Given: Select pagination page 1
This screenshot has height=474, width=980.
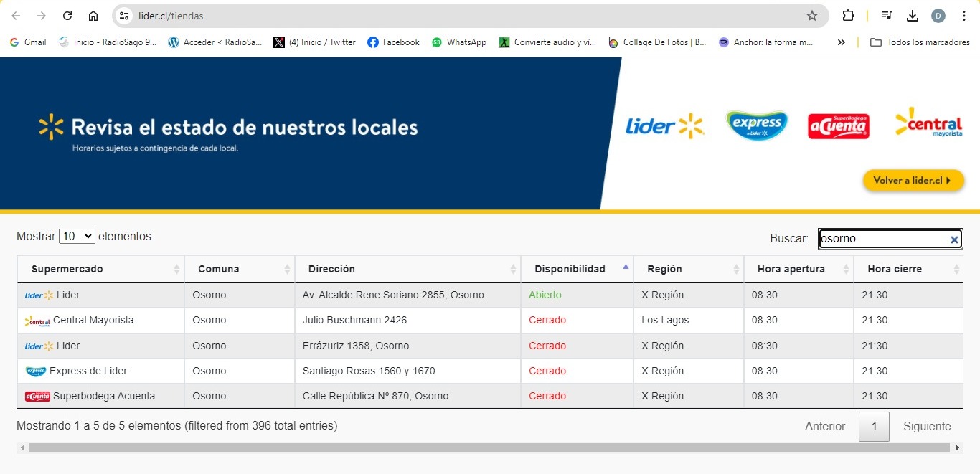Looking at the screenshot, I should pos(874,426).
